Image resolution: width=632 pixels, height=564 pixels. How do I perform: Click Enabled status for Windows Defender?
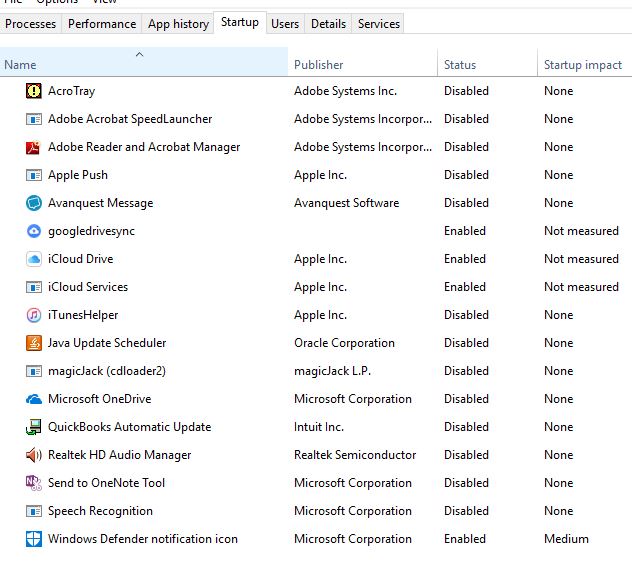click(465, 539)
